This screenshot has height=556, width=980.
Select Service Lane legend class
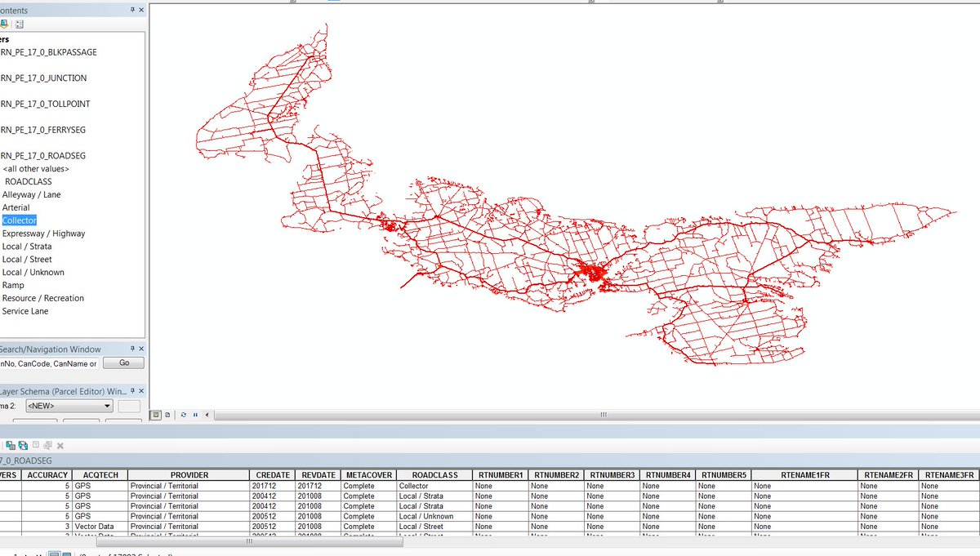point(25,312)
